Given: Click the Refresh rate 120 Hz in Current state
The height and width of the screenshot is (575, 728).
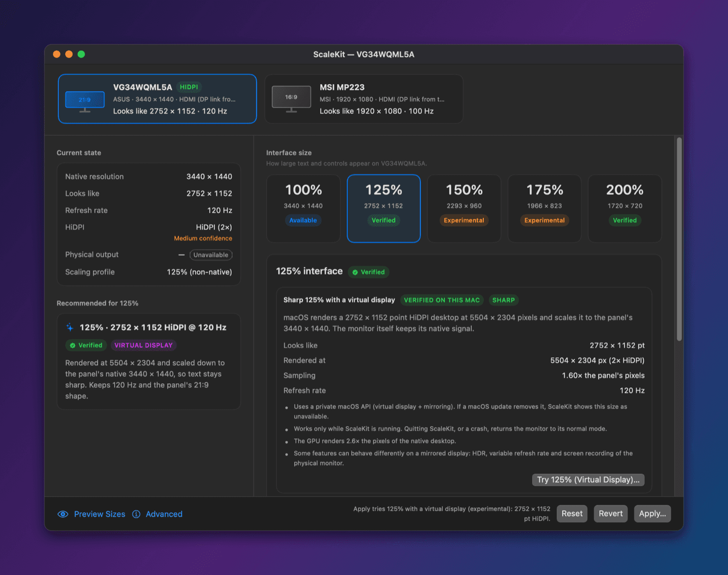Looking at the screenshot, I should [x=220, y=211].
